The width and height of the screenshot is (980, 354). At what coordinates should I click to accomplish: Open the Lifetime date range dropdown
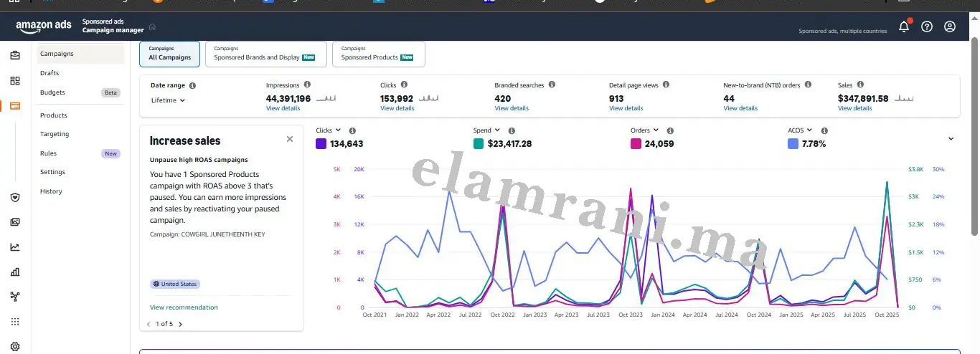tap(169, 100)
